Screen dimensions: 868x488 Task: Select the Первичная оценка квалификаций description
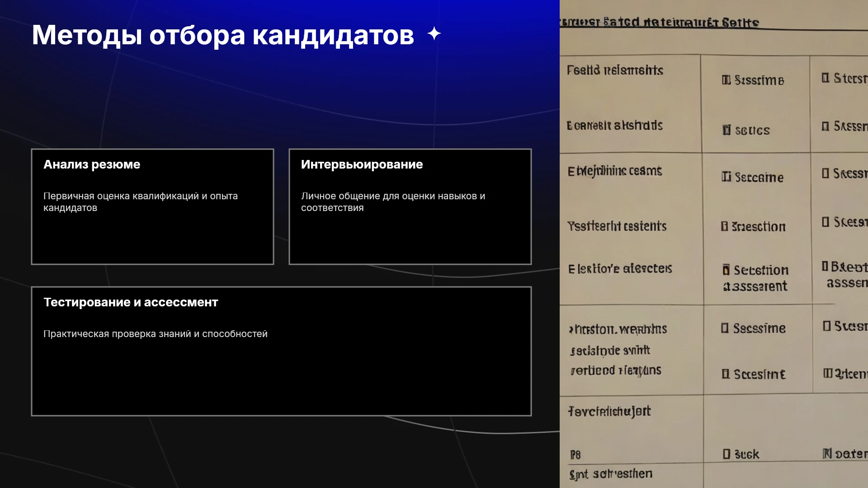point(141,202)
